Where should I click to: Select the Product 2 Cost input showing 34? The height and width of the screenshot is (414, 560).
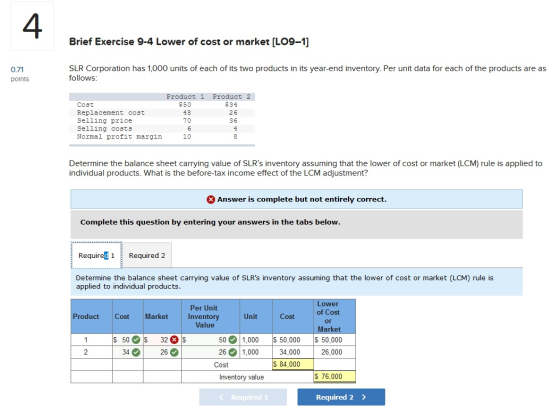pyautogui.click(x=128, y=352)
